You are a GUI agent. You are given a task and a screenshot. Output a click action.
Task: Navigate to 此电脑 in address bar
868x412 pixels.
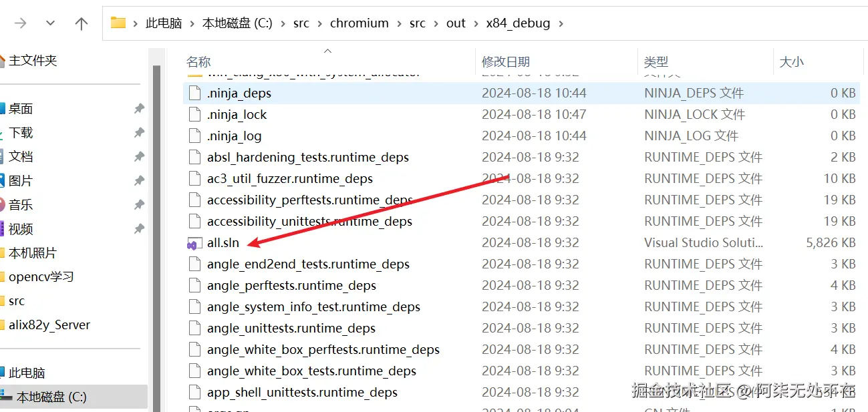click(164, 23)
